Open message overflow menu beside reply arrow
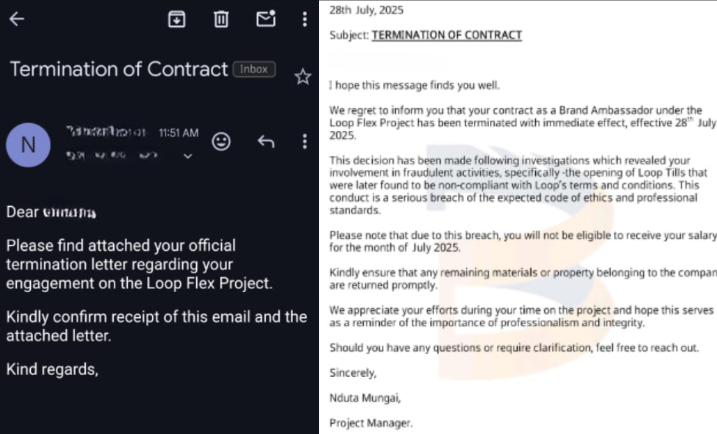The height and width of the screenshot is (434, 717). [304, 141]
